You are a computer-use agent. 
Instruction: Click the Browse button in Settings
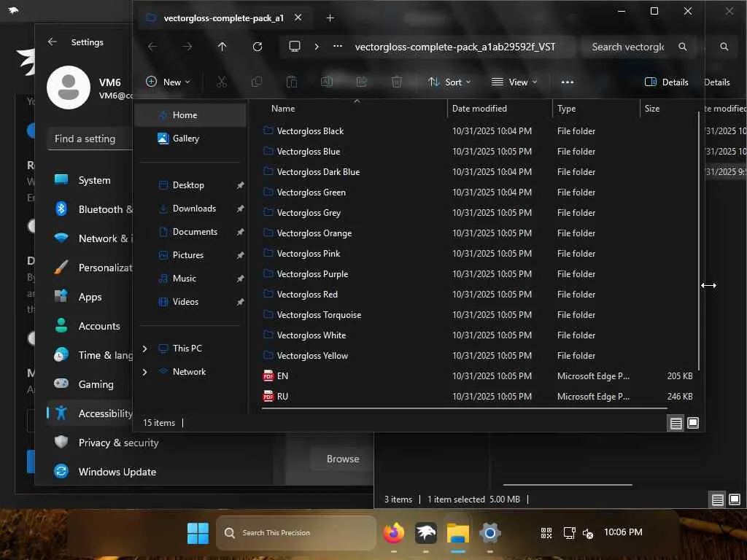click(343, 459)
